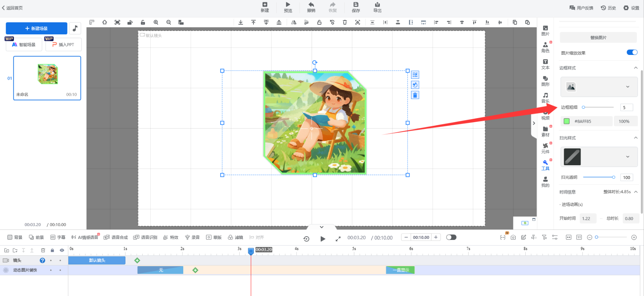Click the music note icon beside 新建场景
Screen dimensions: 644x296
tap(75, 28)
